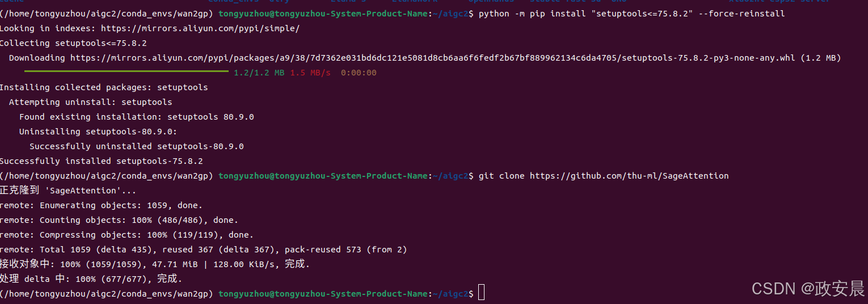Click the 'remote: Enumerating objects' output line
The image size is (868, 304).
(101, 205)
